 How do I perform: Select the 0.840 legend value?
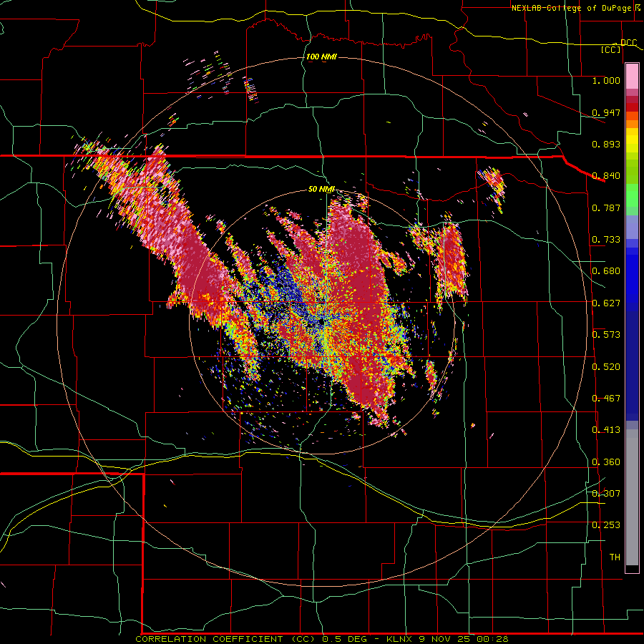pos(606,176)
